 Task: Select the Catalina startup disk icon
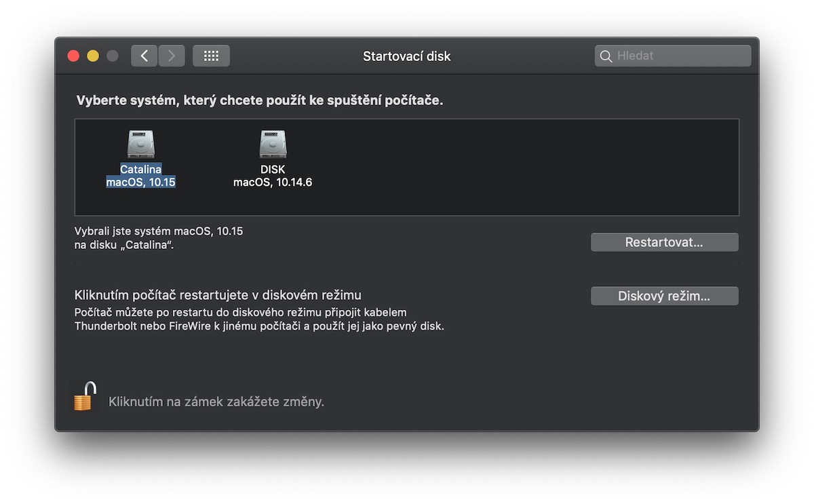pos(141,144)
